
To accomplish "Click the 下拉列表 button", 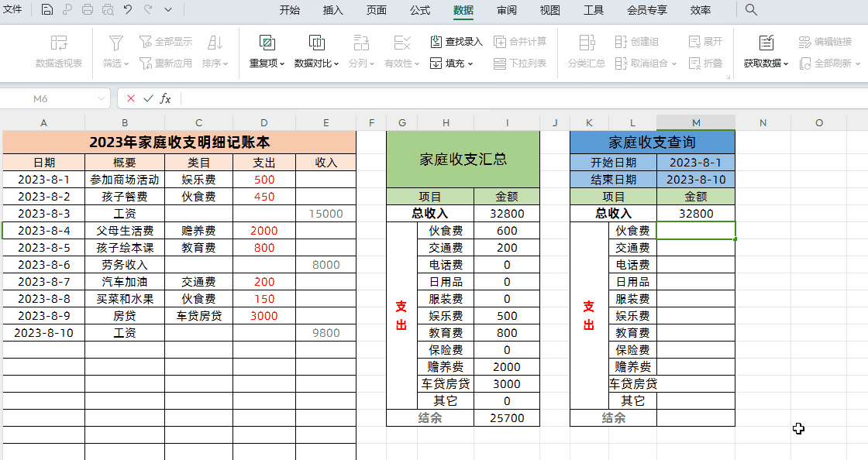I will (x=520, y=63).
